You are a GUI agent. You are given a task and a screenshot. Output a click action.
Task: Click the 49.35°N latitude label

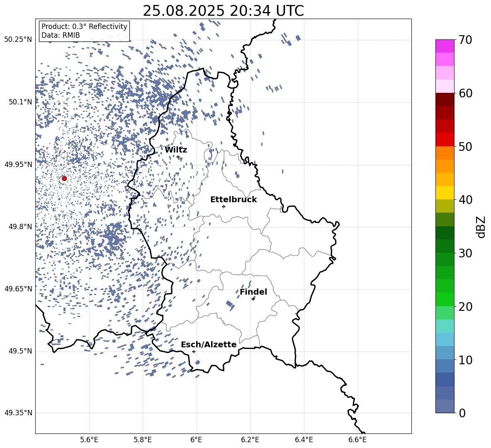pyautogui.click(x=18, y=413)
